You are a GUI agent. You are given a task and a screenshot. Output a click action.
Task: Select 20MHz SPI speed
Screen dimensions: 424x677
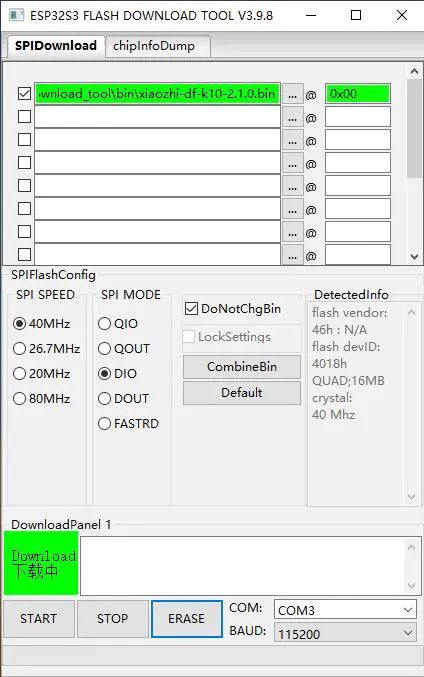tap(41, 373)
